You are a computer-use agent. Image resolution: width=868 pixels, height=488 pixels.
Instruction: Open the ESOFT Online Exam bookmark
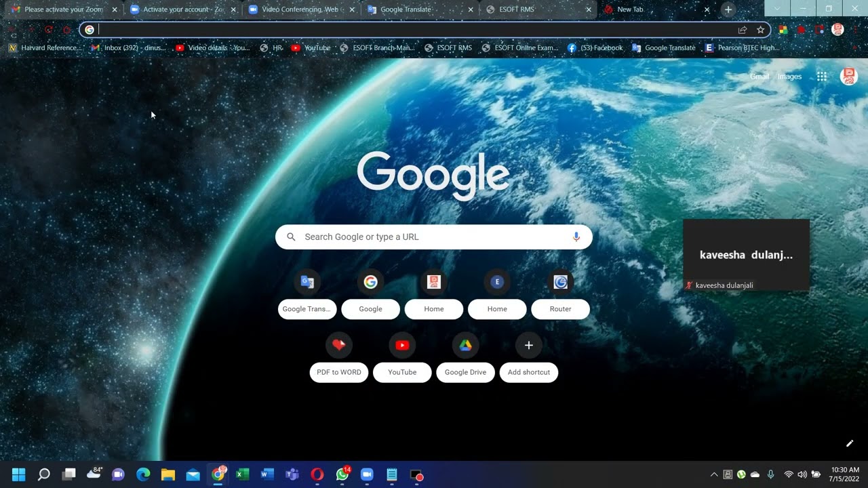coord(520,48)
